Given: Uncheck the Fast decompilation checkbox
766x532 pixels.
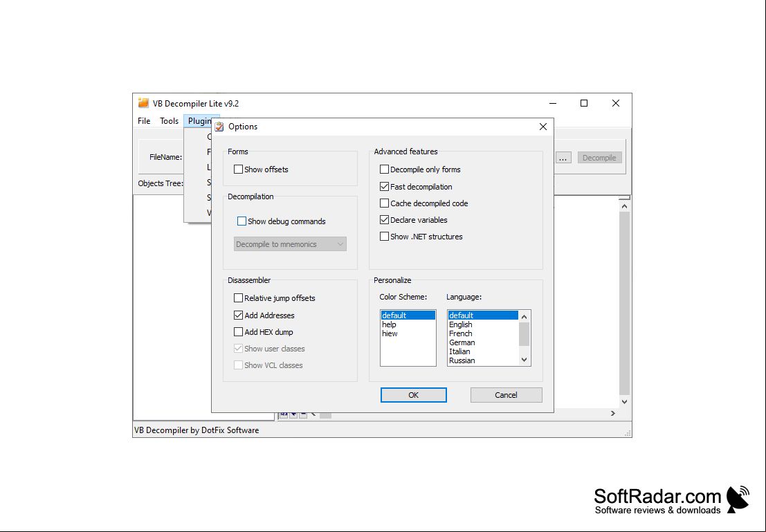Looking at the screenshot, I should [385, 187].
